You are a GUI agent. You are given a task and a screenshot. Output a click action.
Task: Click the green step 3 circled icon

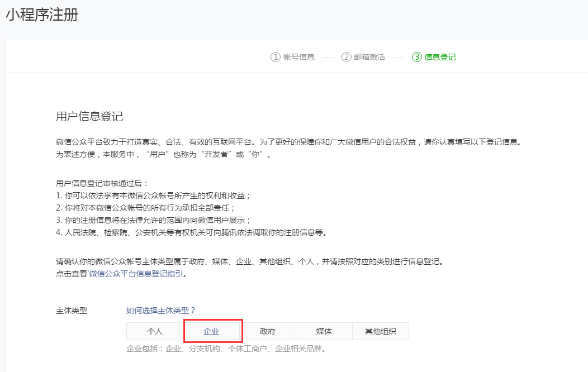point(416,57)
